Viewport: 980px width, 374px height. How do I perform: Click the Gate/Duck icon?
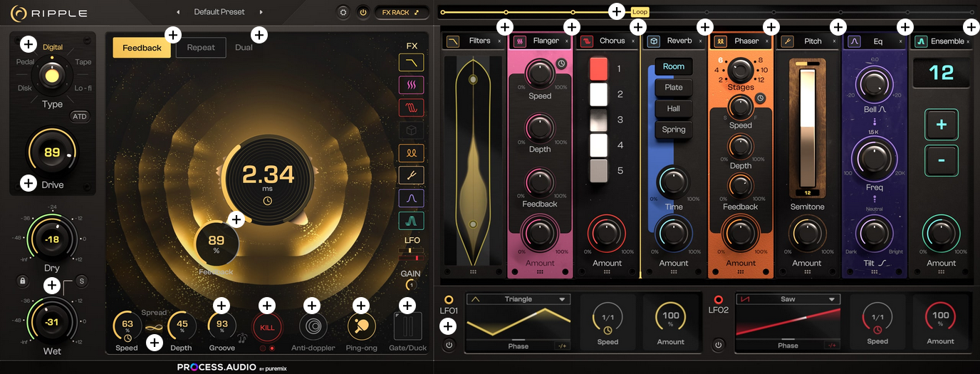point(407,327)
